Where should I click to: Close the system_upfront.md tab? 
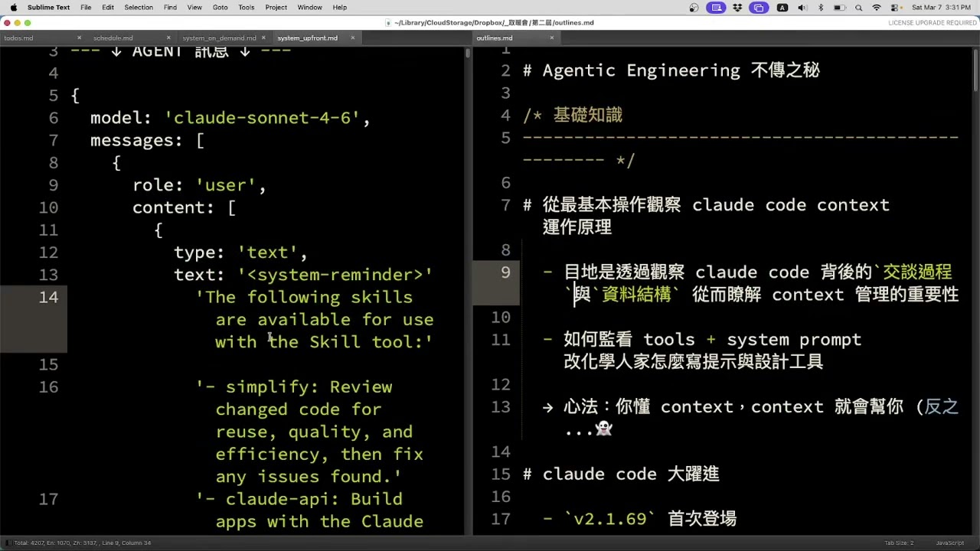(x=353, y=37)
